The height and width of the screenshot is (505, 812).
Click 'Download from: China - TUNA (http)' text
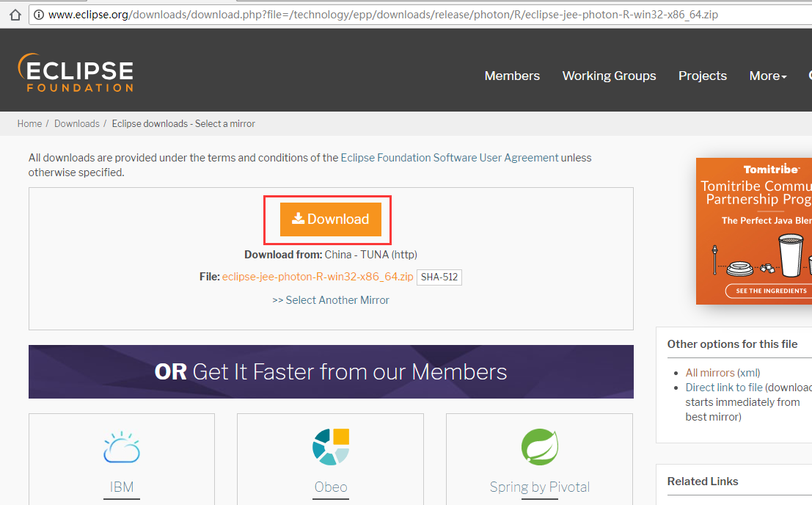point(330,254)
